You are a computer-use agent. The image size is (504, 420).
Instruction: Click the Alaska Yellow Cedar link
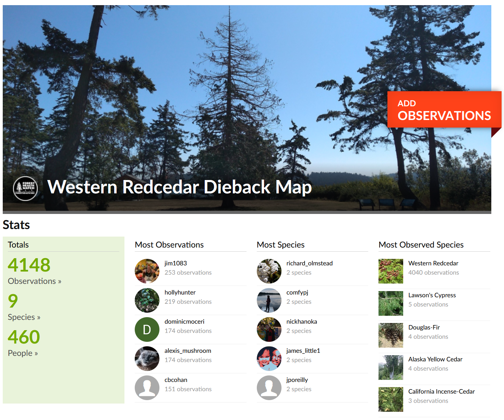pyautogui.click(x=435, y=359)
